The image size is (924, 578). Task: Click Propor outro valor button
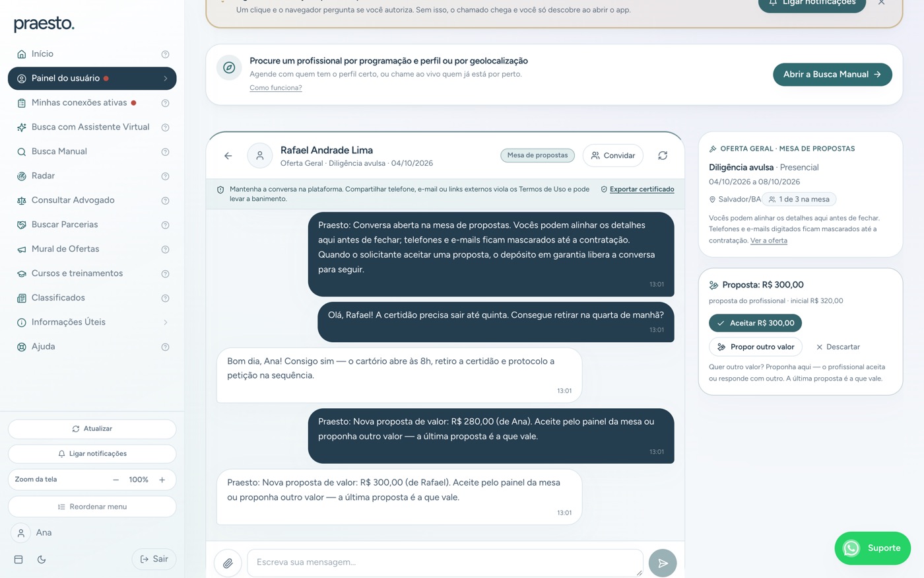pos(755,347)
